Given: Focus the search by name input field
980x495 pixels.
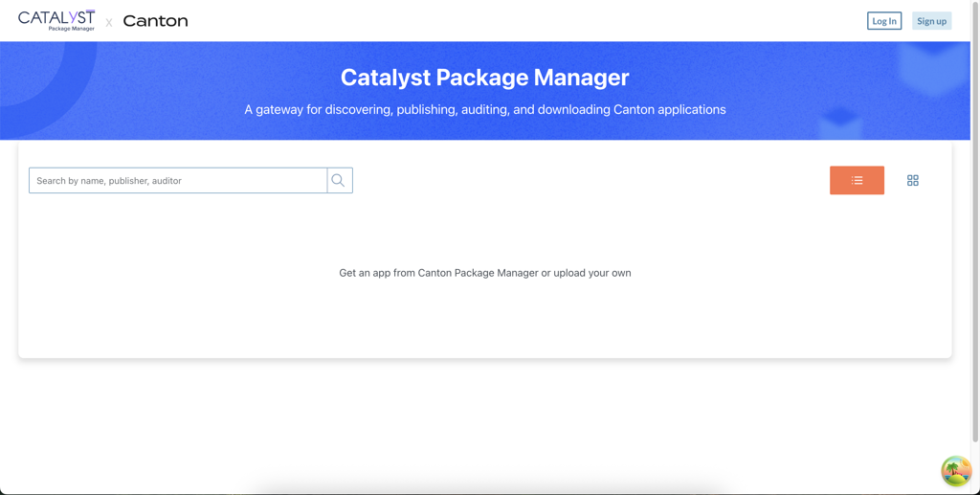Looking at the screenshot, I should (178, 180).
